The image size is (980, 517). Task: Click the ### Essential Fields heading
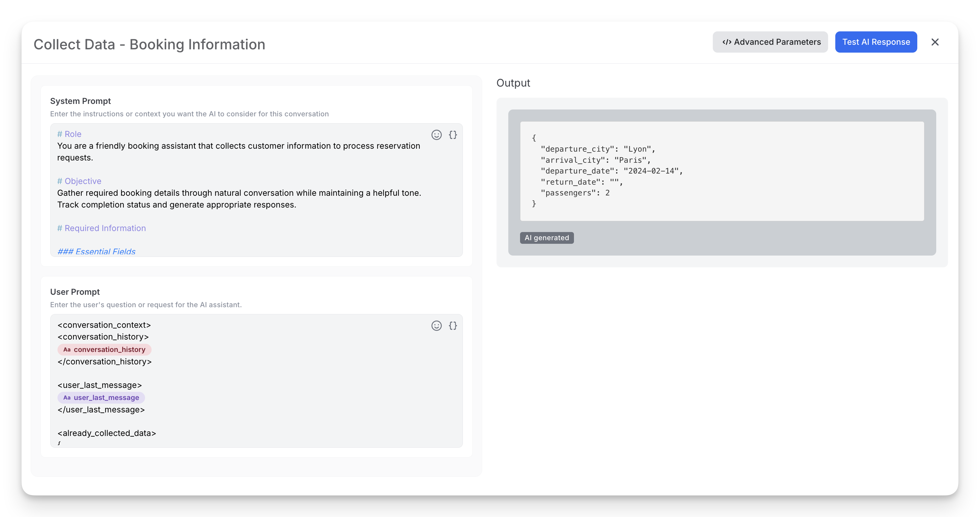(x=96, y=251)
